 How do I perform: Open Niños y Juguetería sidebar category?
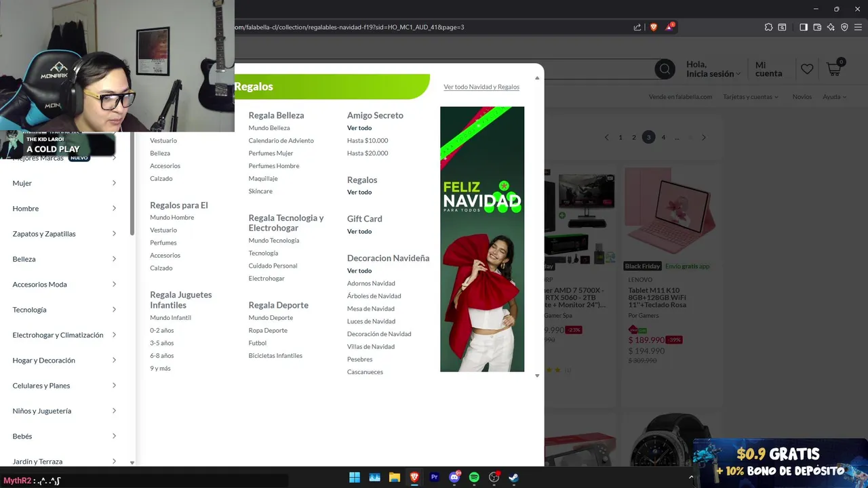[x=41, y=411]
